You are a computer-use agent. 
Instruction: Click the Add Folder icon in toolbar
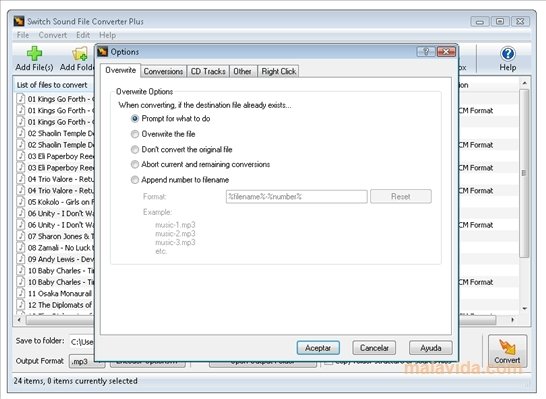click(80, 54)
